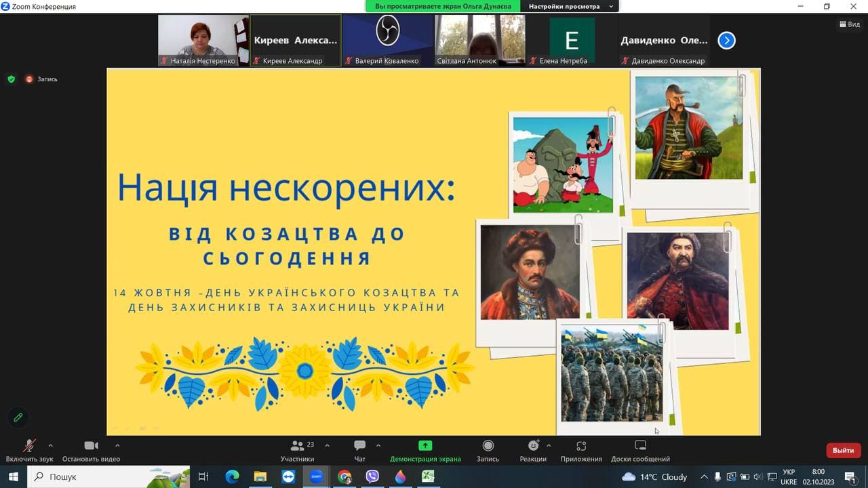Open the Реакции reactions icon
Screen dimensions: 868x488
click(534, 446)
